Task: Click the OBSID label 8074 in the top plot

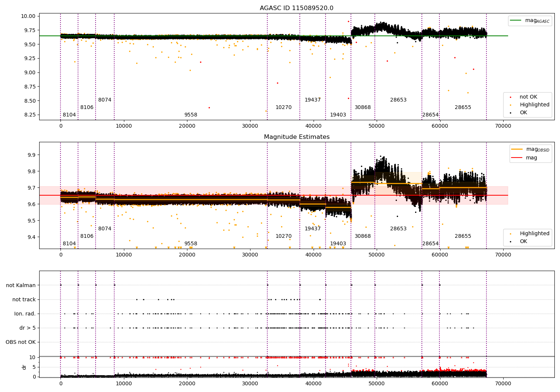Action: click(105, 100)
